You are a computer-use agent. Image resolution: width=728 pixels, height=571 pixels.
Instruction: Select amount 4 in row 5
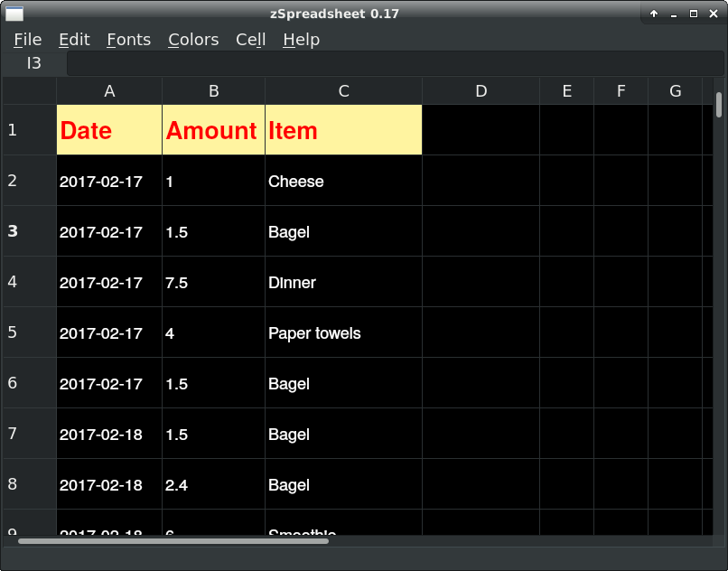pos(213,332)
